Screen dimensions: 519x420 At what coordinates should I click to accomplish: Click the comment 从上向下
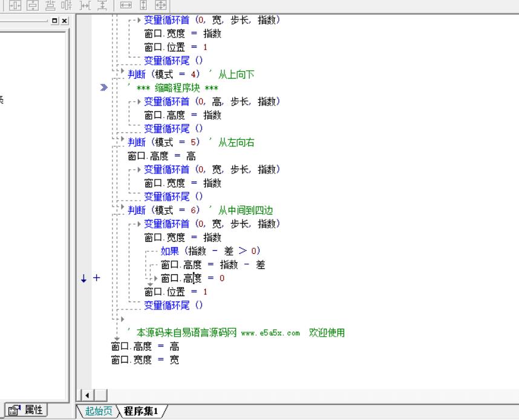236,74
